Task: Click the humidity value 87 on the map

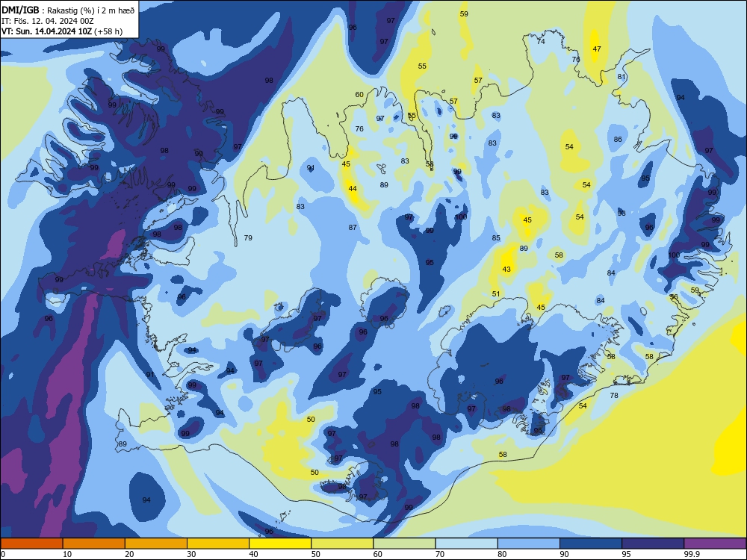Action: tap(353, 228)
